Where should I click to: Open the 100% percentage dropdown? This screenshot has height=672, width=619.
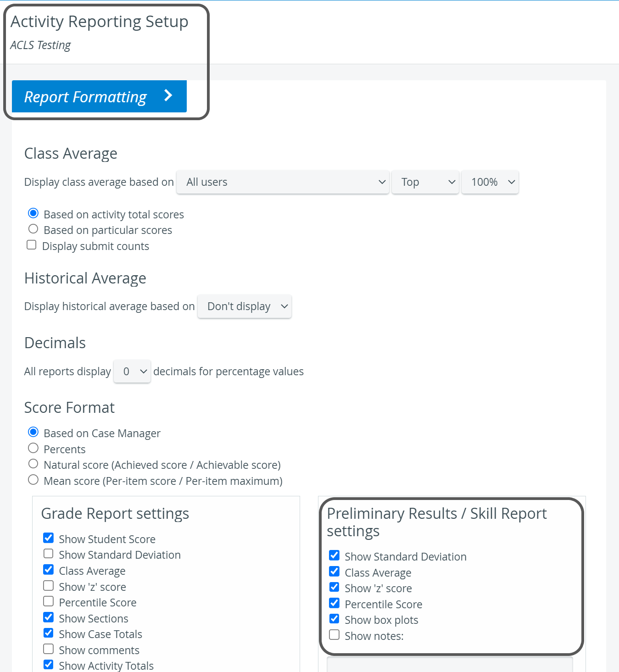tap(490, 182)
